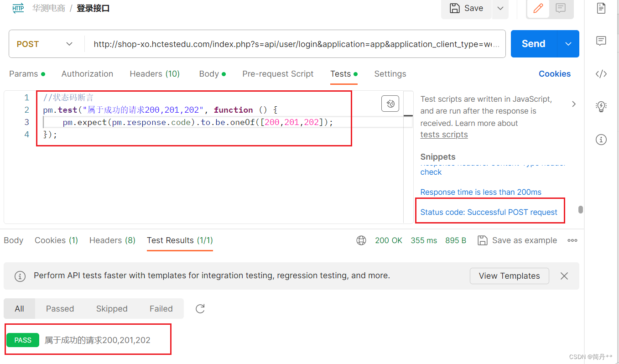The width and height of the screenshot is (619, 364).
Task: Click the Save as example label
Action: 524,240
